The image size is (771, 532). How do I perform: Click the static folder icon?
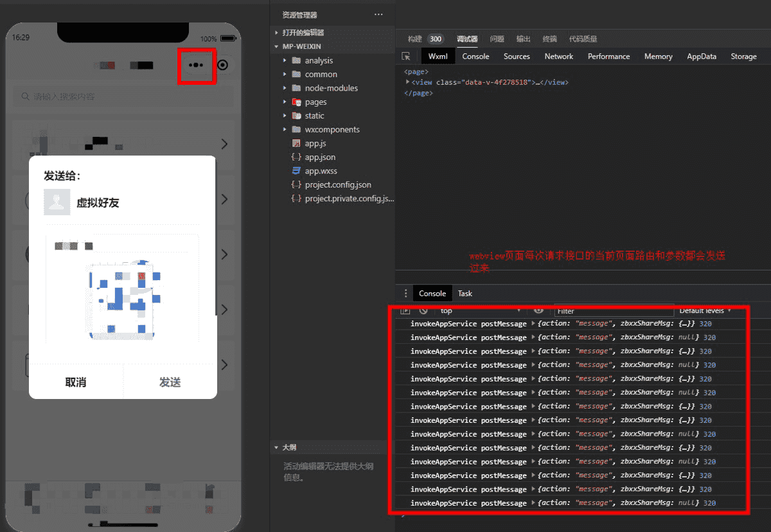point(296,116)
